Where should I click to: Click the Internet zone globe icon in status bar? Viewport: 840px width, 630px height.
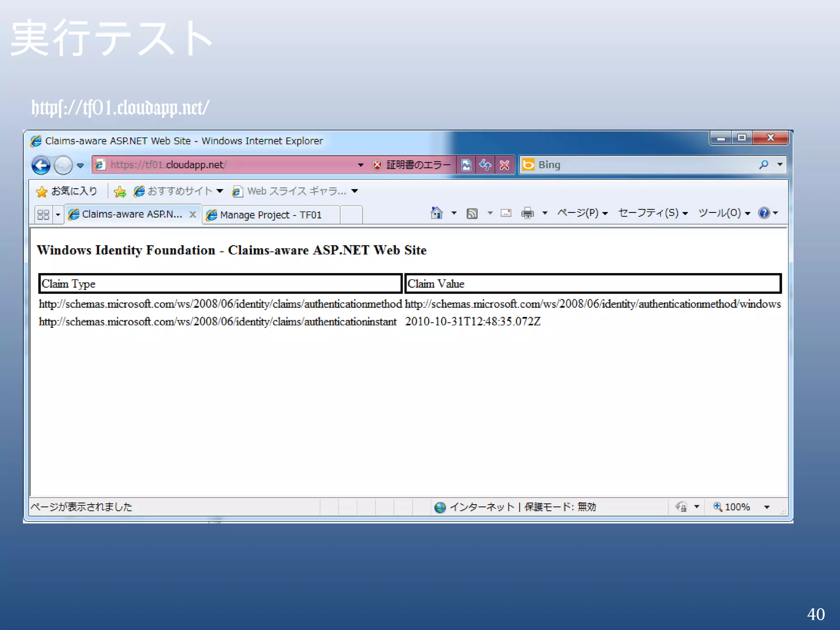tap(440, 507)
